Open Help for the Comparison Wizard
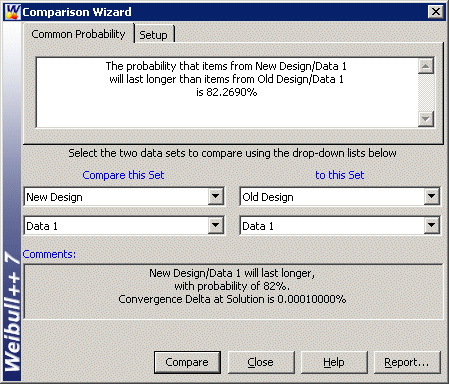The width and height of the screenshot is (449, 384). tap(334, 362)
